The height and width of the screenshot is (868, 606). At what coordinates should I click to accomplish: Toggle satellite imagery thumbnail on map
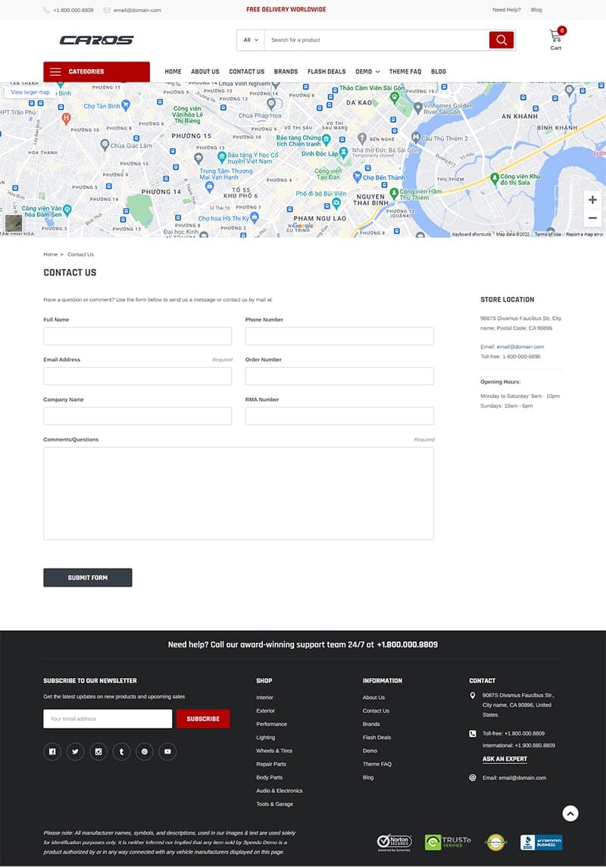click(14, 223)
